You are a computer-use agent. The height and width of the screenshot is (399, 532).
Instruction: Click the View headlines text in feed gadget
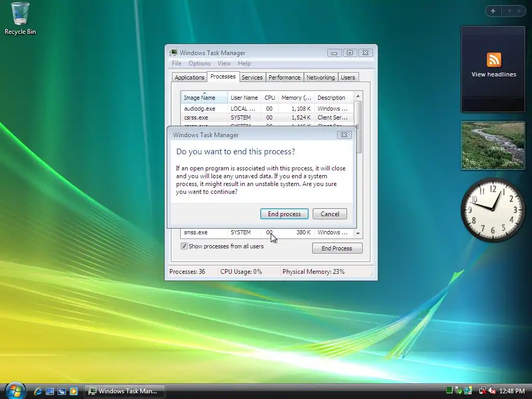(494, 74)
